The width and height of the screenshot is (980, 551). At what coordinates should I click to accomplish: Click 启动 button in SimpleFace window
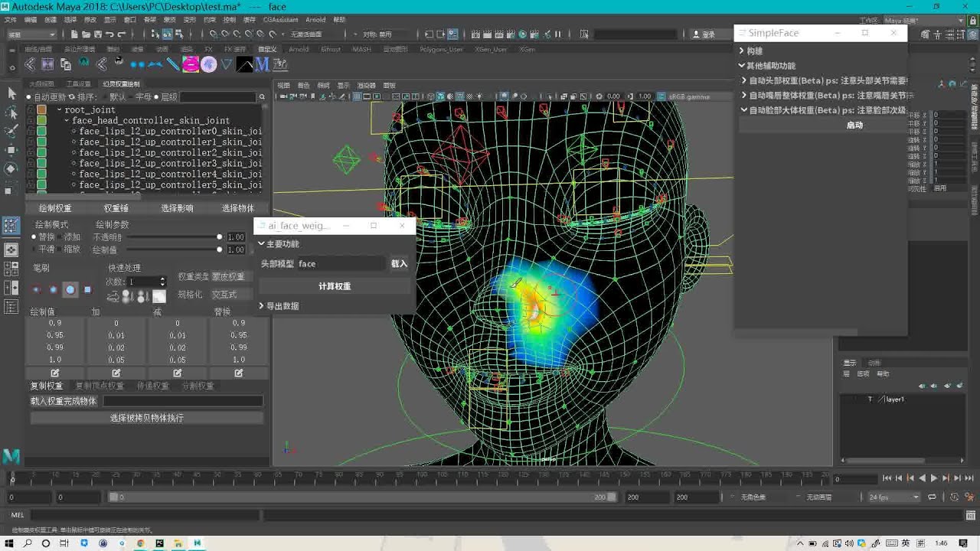click(x=854, y=125)
